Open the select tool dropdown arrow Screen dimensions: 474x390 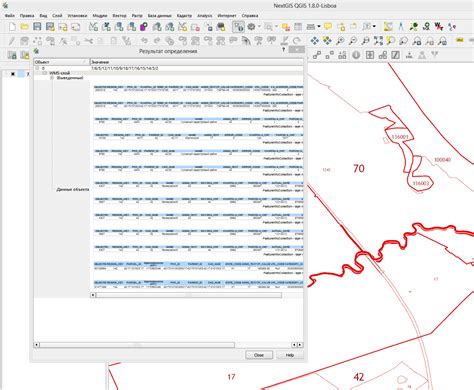pyautogui.click(x=276, y=27)
